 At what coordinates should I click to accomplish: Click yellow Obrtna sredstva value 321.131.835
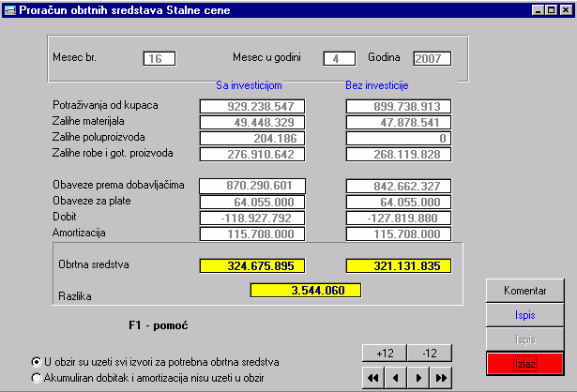399,266
